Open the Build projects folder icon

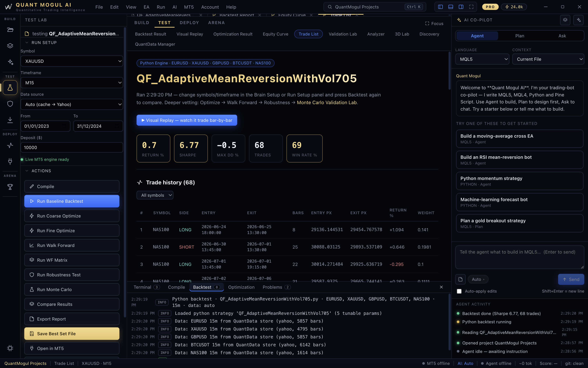(10, 30)
